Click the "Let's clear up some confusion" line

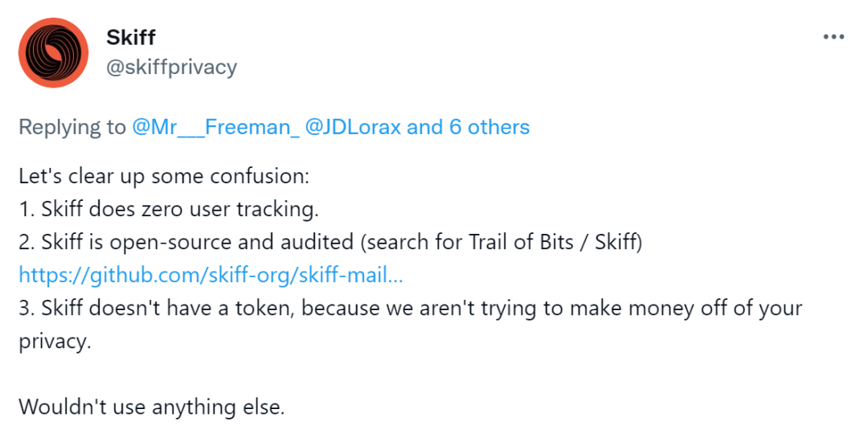click(x=163, y=175)
